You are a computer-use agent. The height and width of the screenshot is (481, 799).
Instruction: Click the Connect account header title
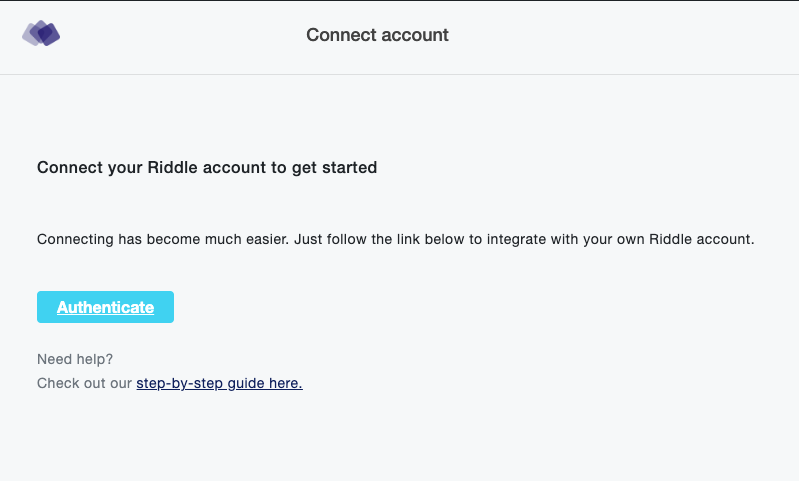coord(378,35)
